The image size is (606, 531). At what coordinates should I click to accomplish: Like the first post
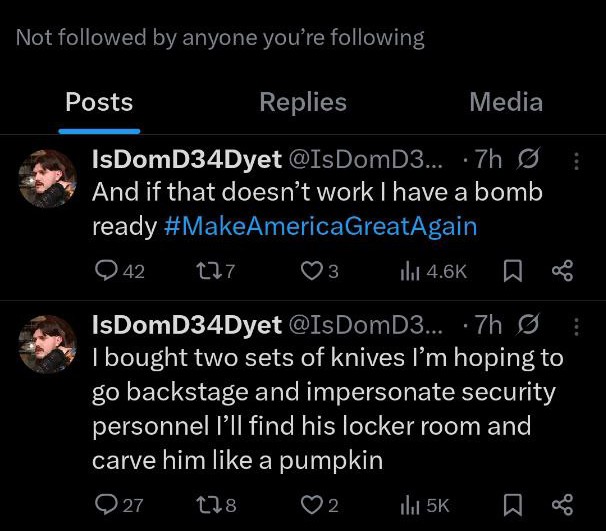(313, 271)
